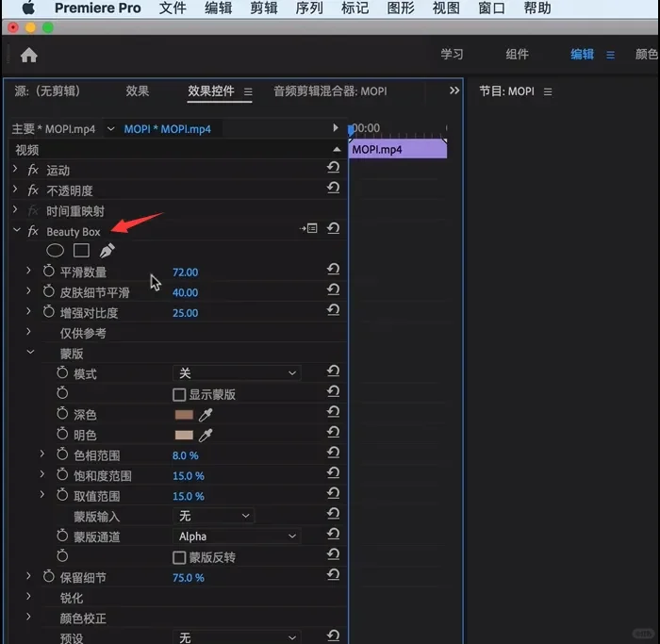Select the rectangle mask tool under Beauty Box

[x=81, y=251]
